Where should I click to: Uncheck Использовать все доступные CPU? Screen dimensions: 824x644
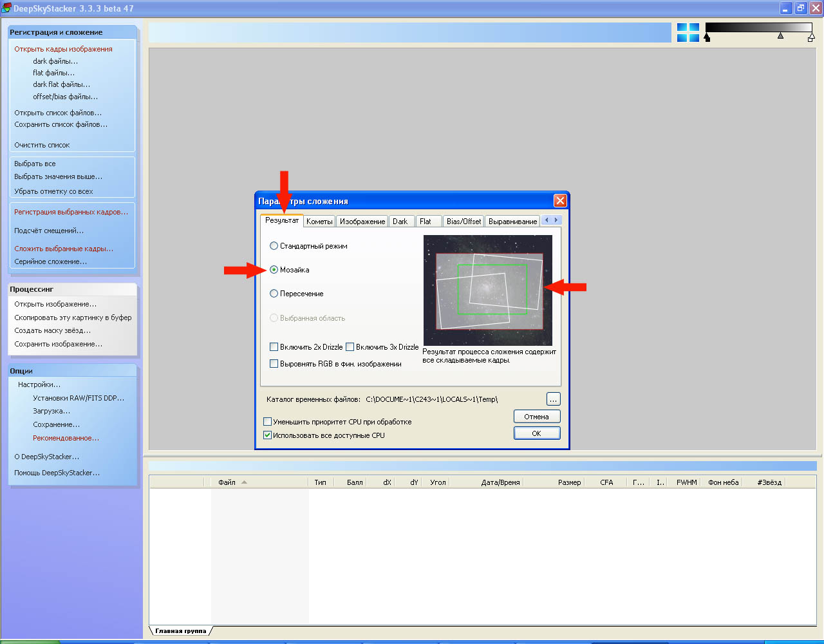[x=268, y=435]
